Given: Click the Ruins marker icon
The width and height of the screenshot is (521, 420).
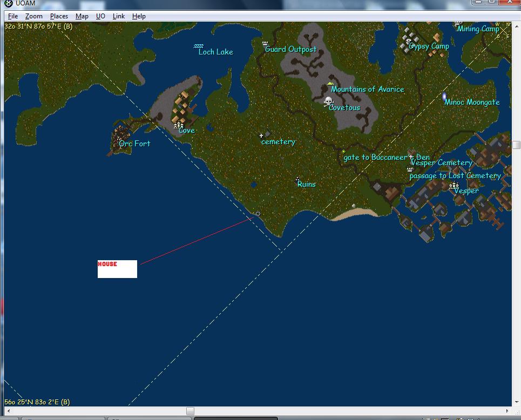Looking at the screenshot, I should click(297, 179).
